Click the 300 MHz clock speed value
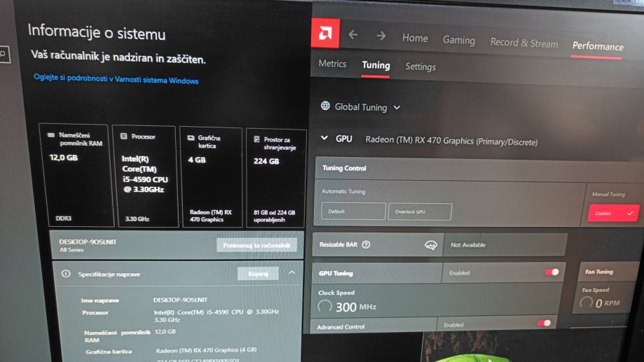This screenshot has height=362, width=644. click(x=356, y=307)
